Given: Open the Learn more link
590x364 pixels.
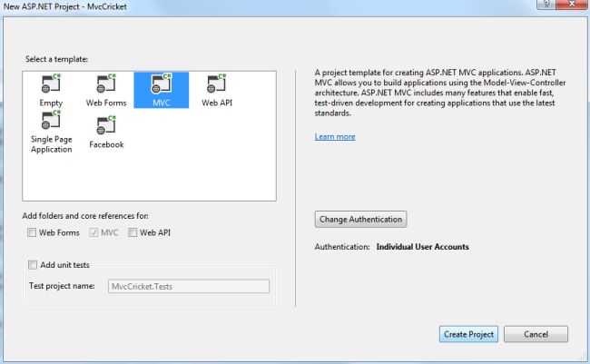Looking at the screenshot, I should pyautogui.click(x=335, y=137).
